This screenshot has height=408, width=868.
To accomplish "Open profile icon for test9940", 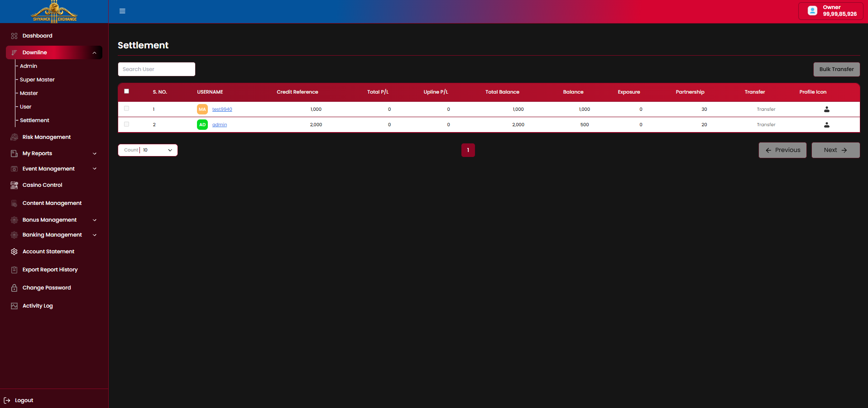I will 826,109.
